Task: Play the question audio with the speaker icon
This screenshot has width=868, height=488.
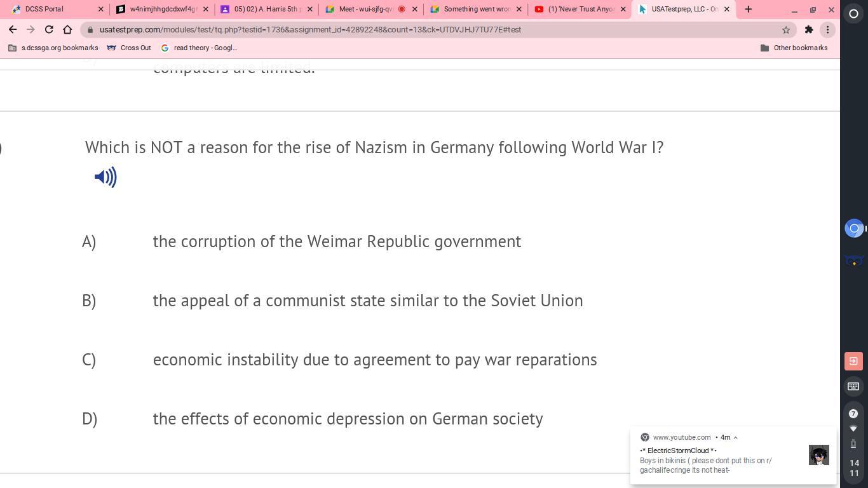Action: [x=105, y=177]
